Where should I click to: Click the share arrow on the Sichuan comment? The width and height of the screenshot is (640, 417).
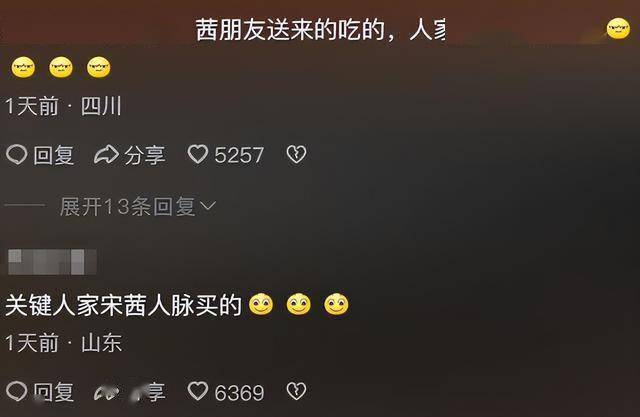(x=106, y=155)
